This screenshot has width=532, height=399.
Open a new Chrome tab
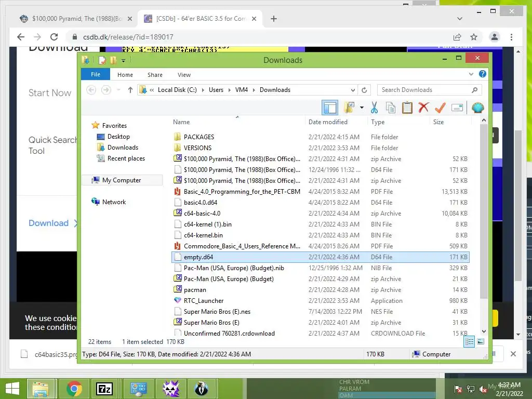[273, 19]
